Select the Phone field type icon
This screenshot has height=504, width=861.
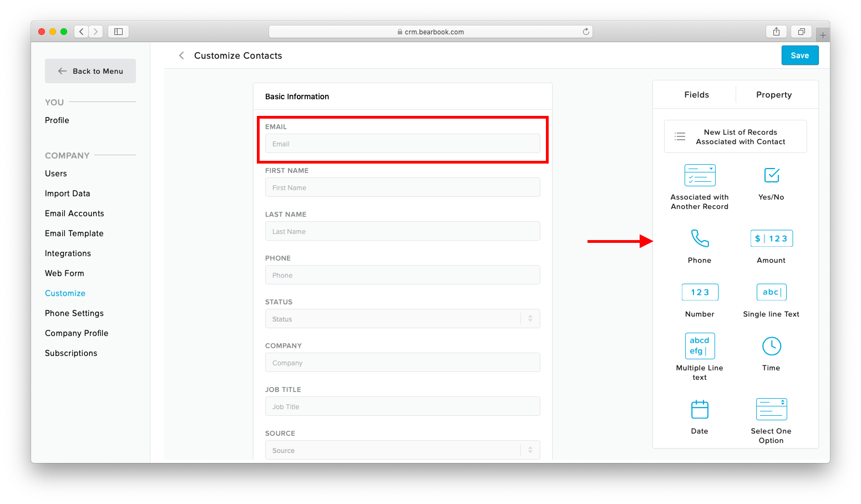(x=700, y=238)
